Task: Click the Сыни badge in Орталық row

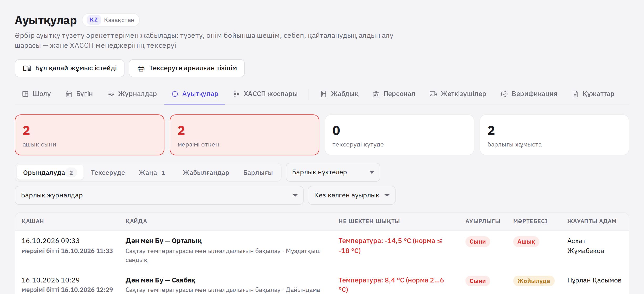Action: pyautogui.click(x=477, y=242)
